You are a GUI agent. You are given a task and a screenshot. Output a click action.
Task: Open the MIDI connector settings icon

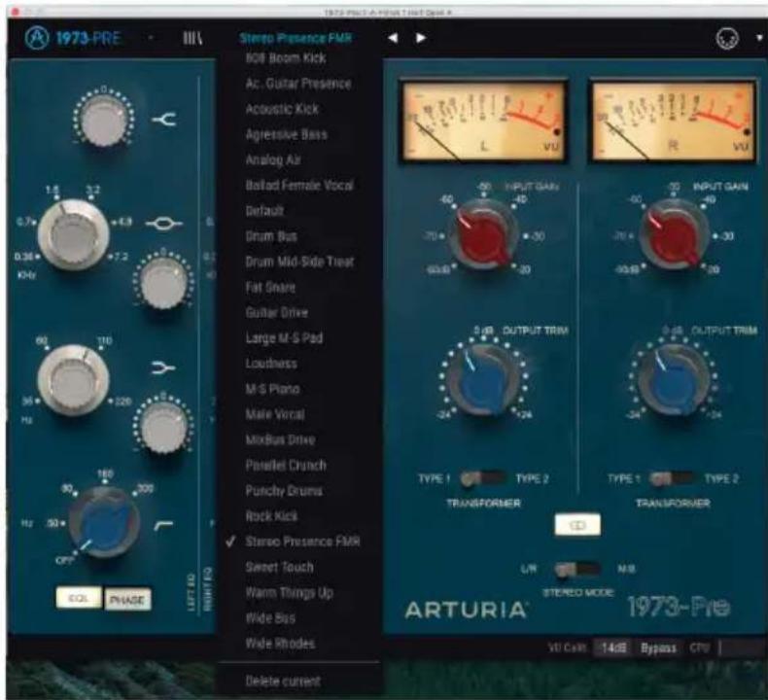point(727,38)
